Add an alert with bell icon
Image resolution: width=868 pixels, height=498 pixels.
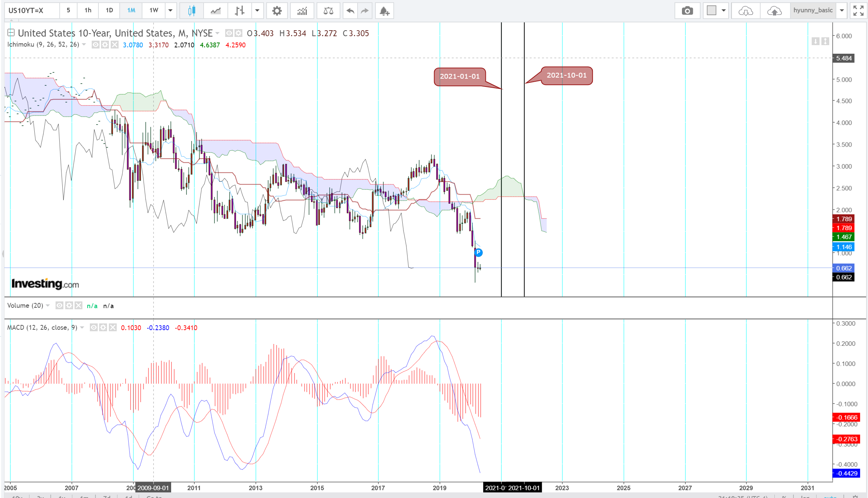384,10
